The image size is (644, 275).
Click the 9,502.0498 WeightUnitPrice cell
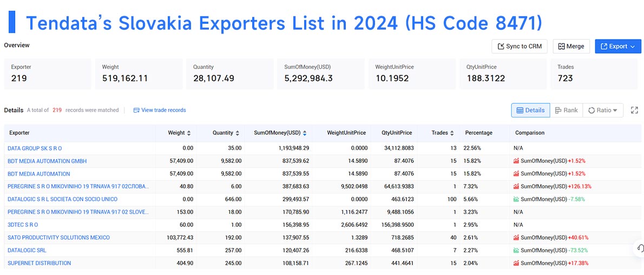[353, 186]
